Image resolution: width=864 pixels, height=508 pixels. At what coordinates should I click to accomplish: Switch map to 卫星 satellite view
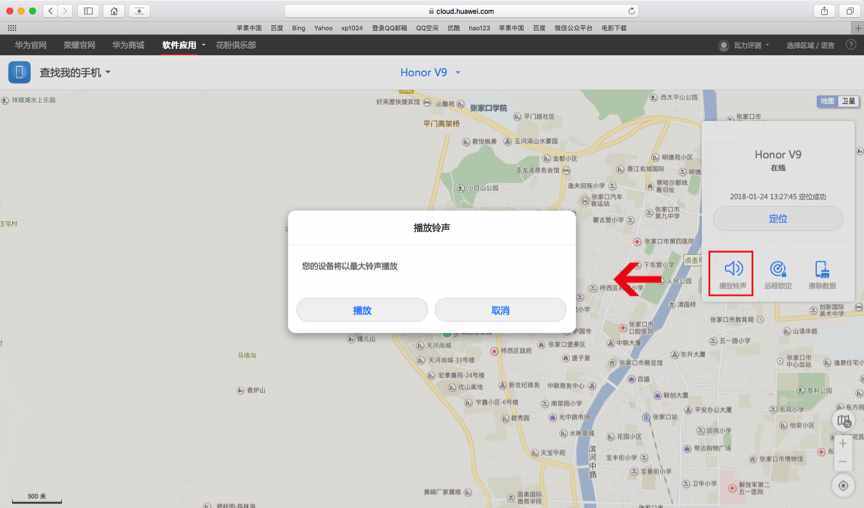[x=848, y=101]
